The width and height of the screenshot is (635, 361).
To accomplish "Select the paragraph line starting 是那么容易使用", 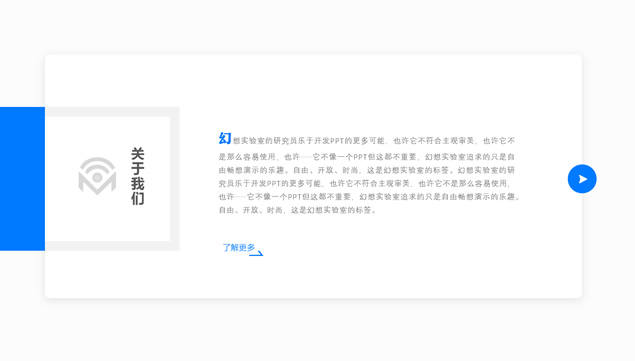I will click(367, 157).
